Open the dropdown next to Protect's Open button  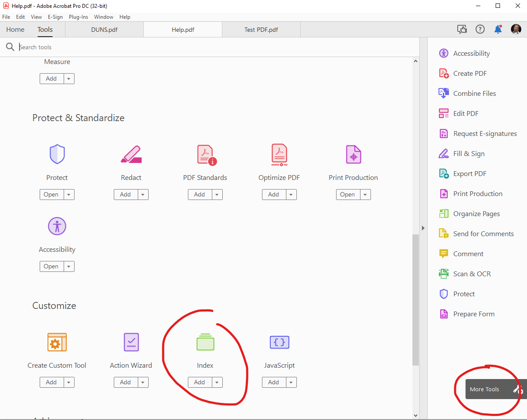pyautogui.click(x=68, y=194)
